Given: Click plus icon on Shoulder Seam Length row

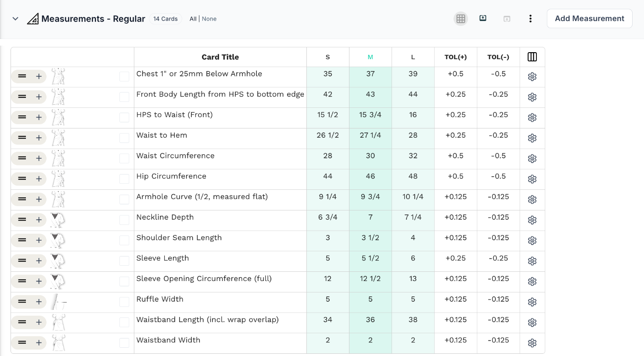Looking at the screenshot, I should [39, 240].
